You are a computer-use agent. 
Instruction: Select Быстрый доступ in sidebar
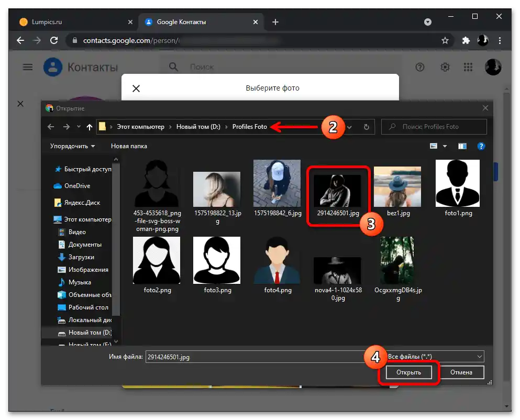pos(83,169)
